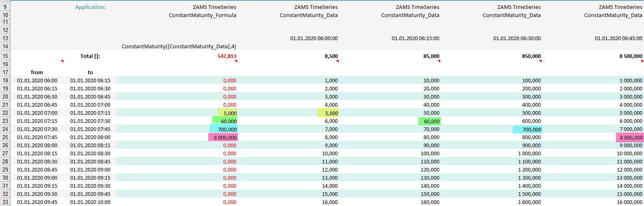Click the 01.01.2020 06:00 from cell in row 18
The width and height of the screenshot is (644, 206).
[x=37, y=81]
